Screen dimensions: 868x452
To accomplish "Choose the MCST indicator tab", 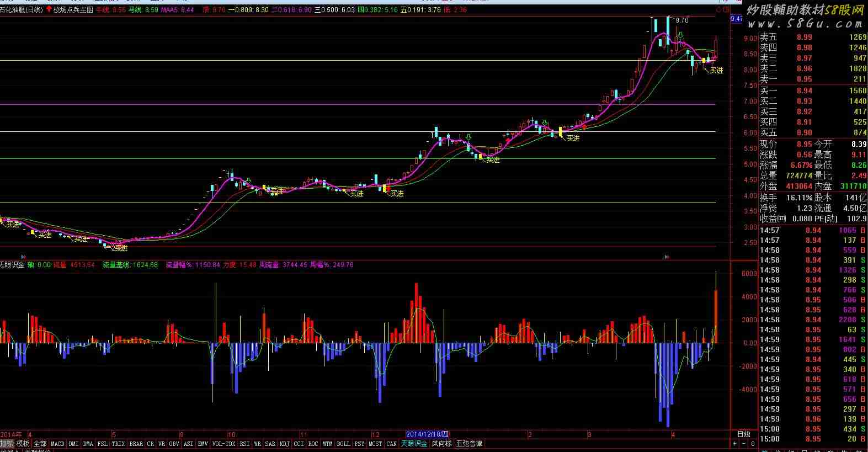I will tap(376, 444).
